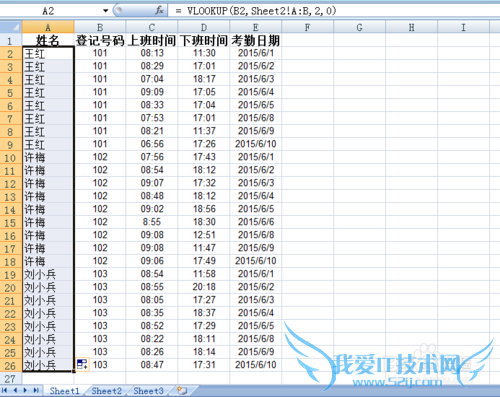The width and height of the screenshot is (500, 397).
Task: Click cell A2 containing 王红
Action: pos(48,53)
